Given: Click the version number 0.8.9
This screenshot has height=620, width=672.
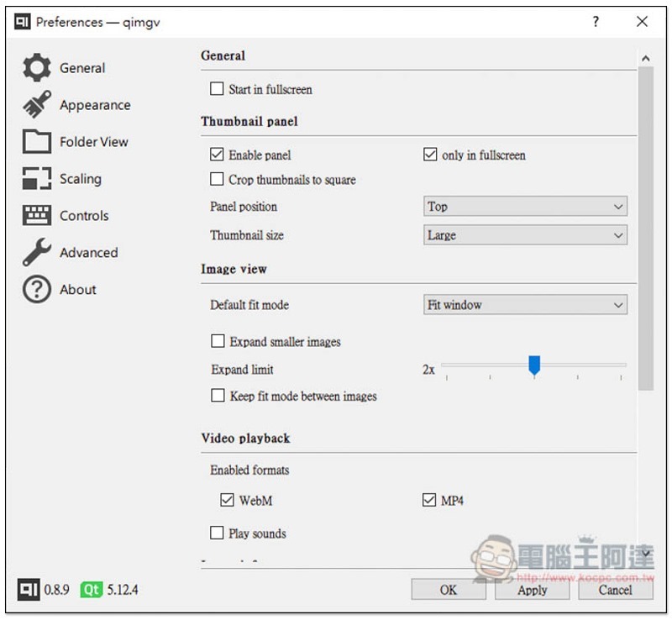Looking at the screenshot, I should click(x=56, y=590).
